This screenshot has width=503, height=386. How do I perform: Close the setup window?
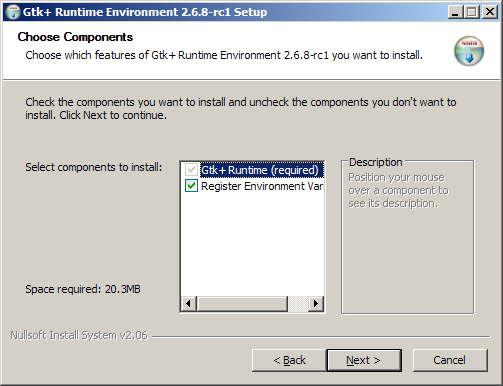pyautogui.click(x=489, y=12)
